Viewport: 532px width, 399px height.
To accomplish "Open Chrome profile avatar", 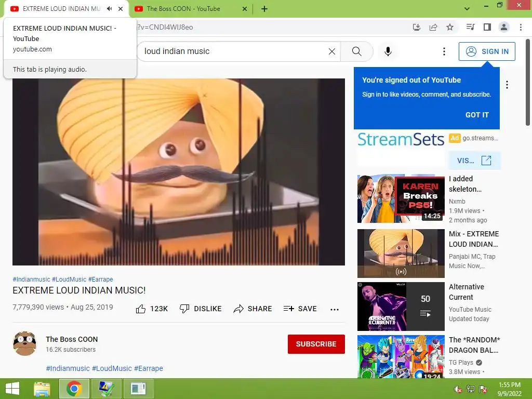I will [x=504, y=27].
